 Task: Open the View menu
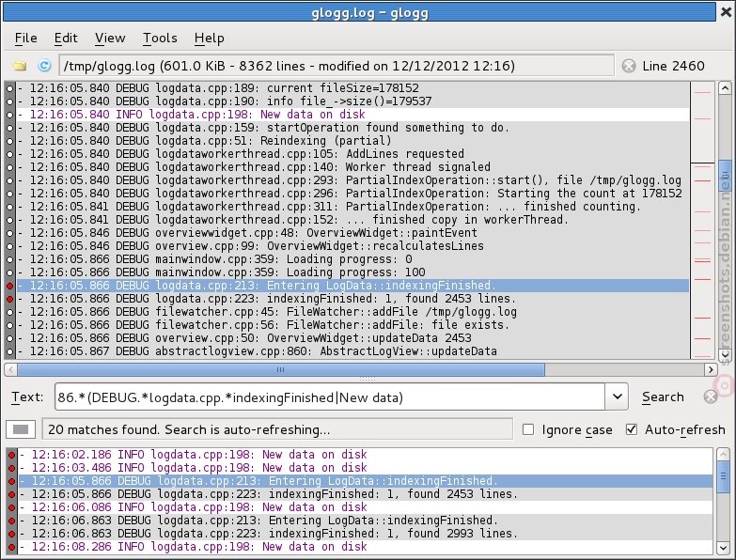(x=110, y=38)
